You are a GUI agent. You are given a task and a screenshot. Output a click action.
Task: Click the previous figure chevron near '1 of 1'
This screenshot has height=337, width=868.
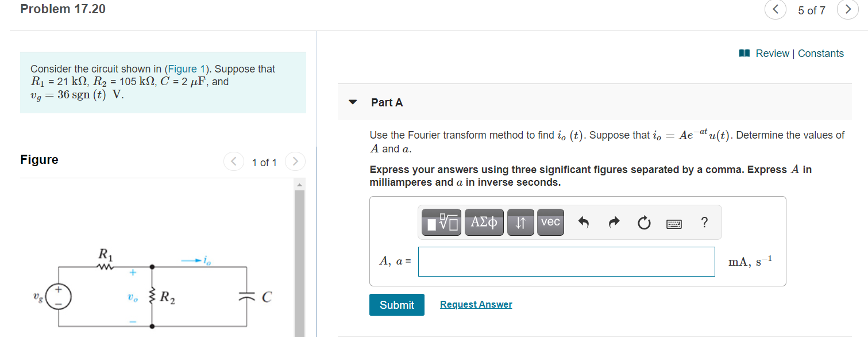pos(234,162)
